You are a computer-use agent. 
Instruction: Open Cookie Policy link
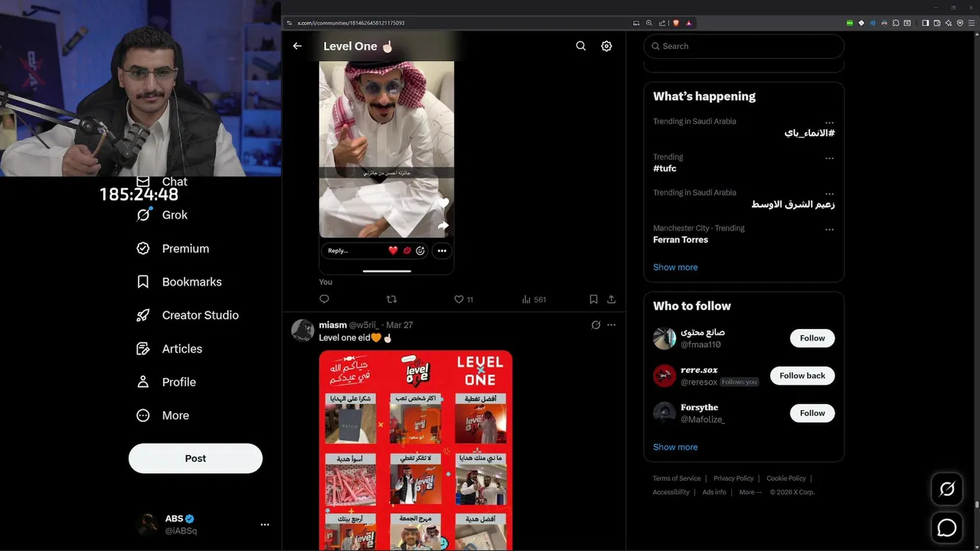click(x=786, y=478)
